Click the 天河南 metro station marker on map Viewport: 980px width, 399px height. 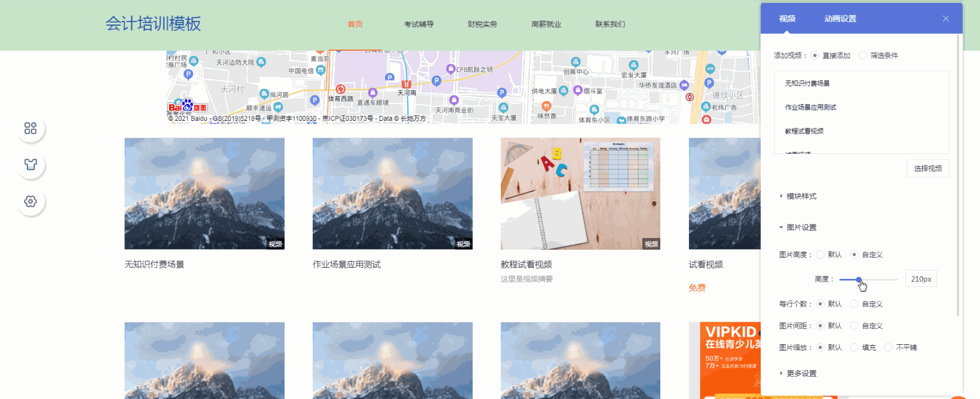pyautogui.click(x=407, y=85)
